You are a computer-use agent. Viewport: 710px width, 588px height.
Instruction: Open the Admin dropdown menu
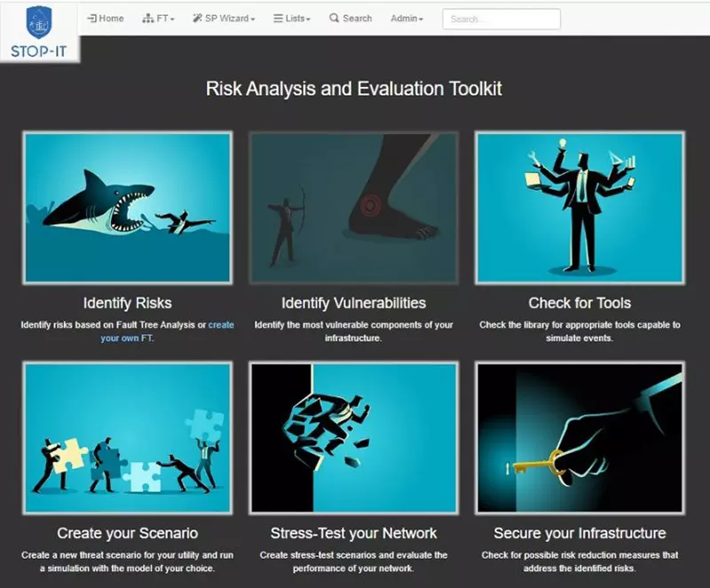click(406, 18)
